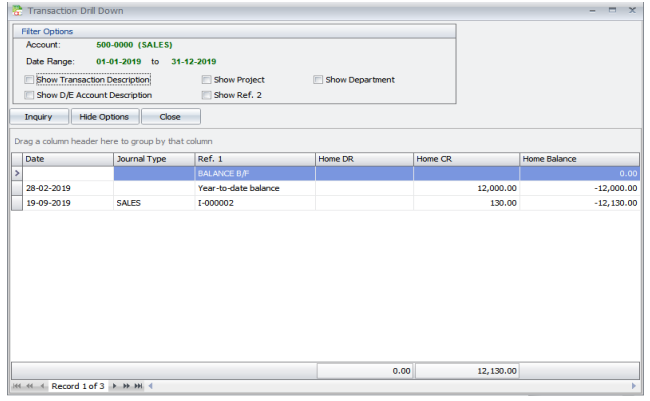Toggle the Show Department checkbox
Screen dimensions: 650x401
(x=318, y=80)
